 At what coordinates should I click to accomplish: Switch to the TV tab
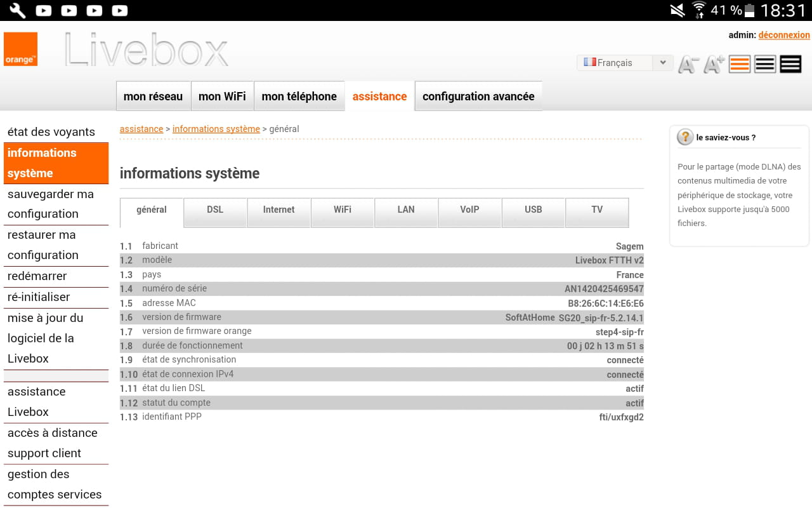[x=597, y=212]
